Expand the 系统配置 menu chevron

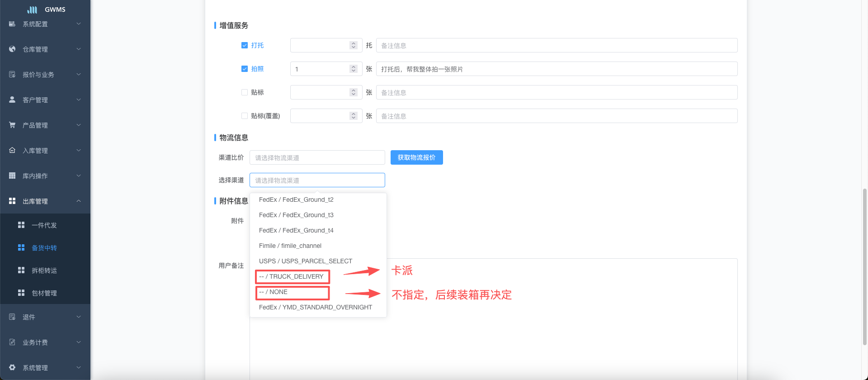[x=79, y=24]
